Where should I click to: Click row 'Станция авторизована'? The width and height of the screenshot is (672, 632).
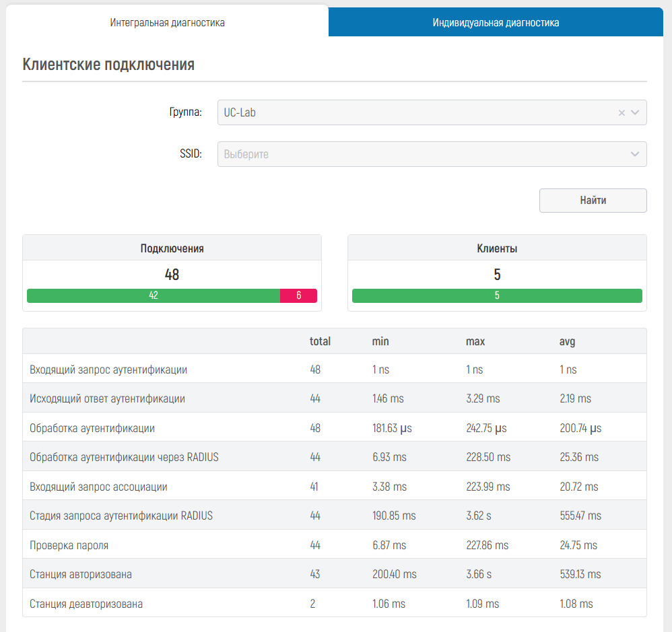coord(335,573)
